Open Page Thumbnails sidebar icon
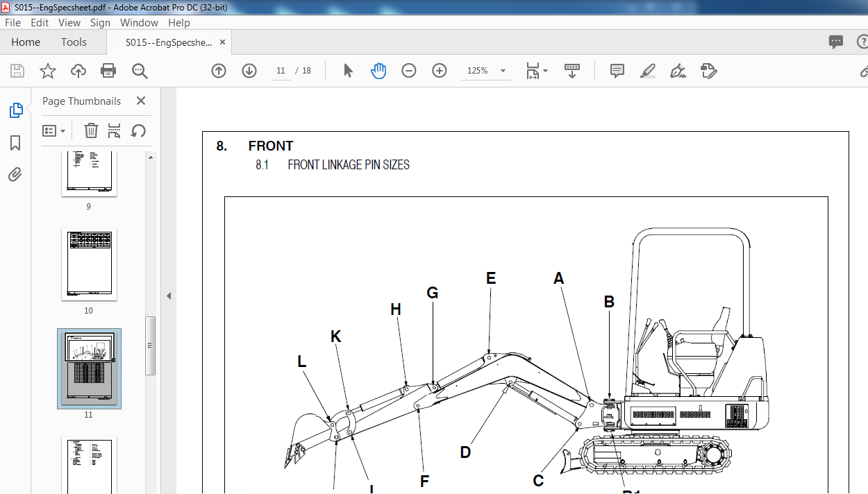Image resolution: width=868 pixels, height=494 pixels. (15, 110)
